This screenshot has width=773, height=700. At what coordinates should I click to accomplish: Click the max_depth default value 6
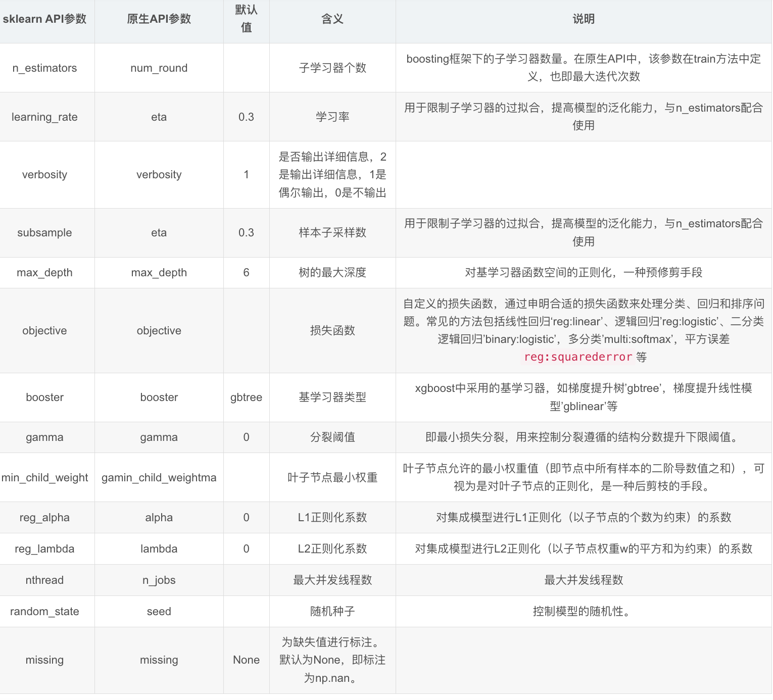246,272
